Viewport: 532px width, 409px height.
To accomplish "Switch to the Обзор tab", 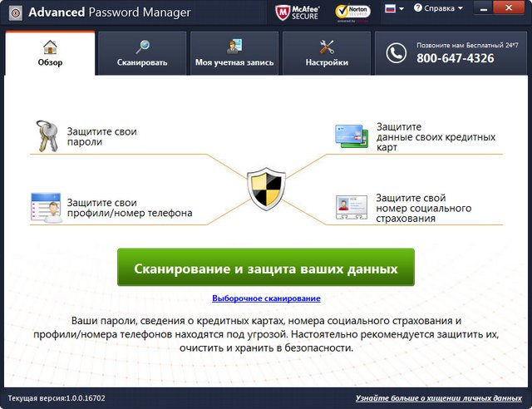I will pos(49,53).
